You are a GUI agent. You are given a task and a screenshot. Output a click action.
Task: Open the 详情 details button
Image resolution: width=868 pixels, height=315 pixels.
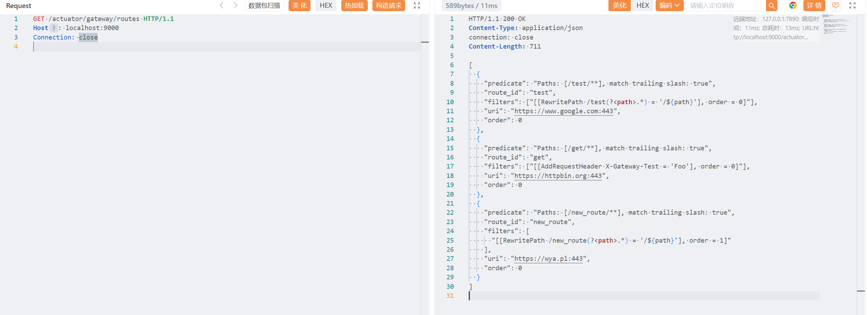point(814,6)
